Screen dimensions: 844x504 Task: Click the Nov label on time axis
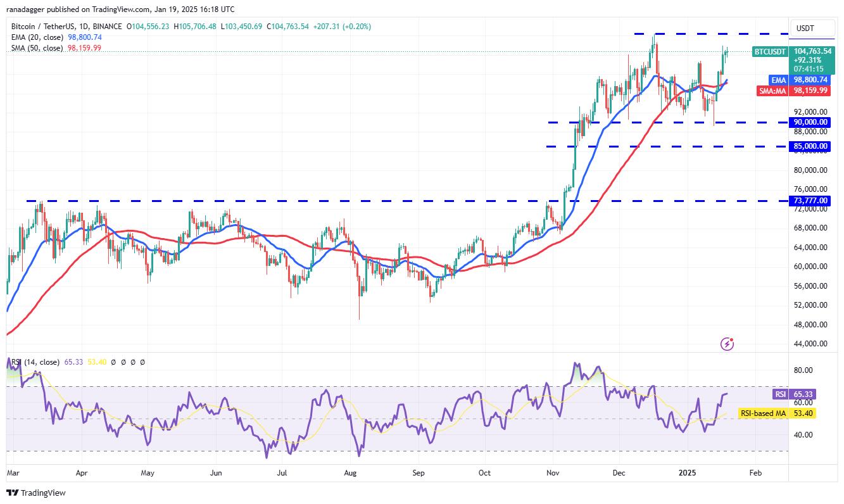pos(552,472)
